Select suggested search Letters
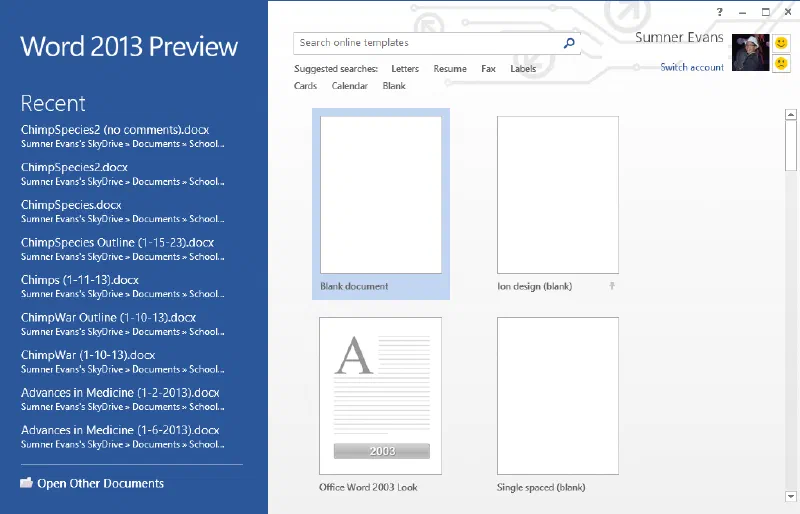Image resolution: width=800 pixels, height=514 pixels. (405, 69)
